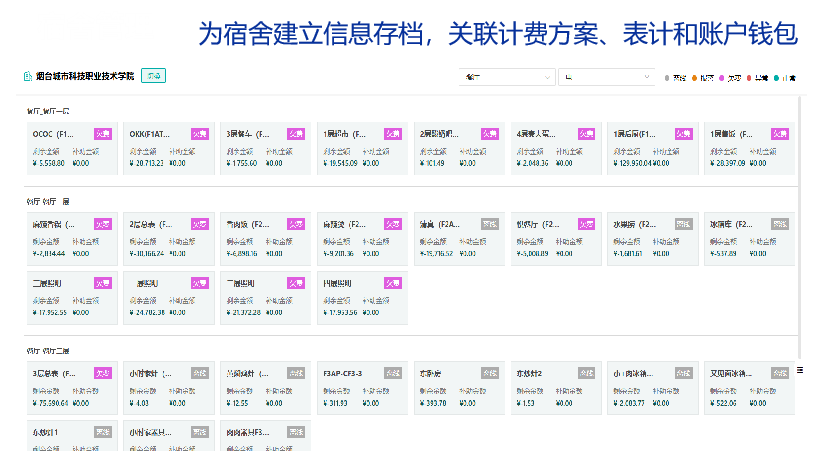
Task: Click the gray badge on the ¥ 522.06 card
Action: pyautogui.click(x=780, y=373)
